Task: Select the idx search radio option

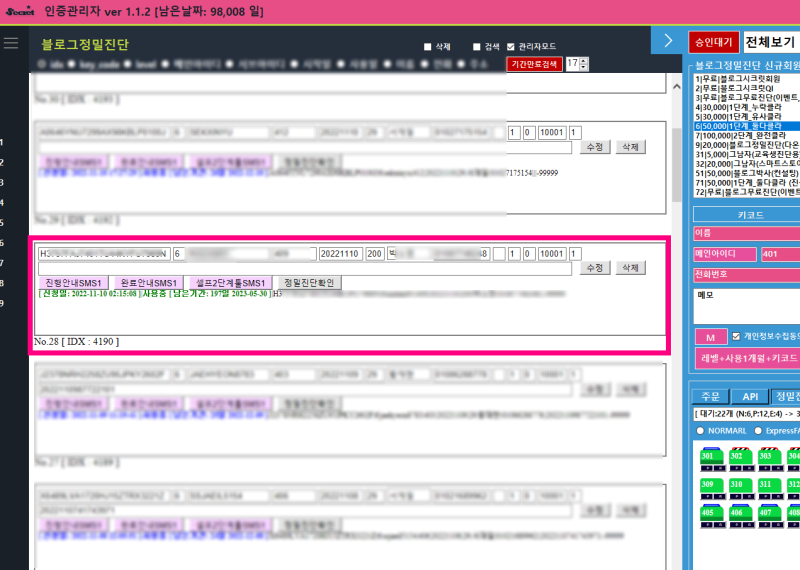Action: (x=42, y=64)
